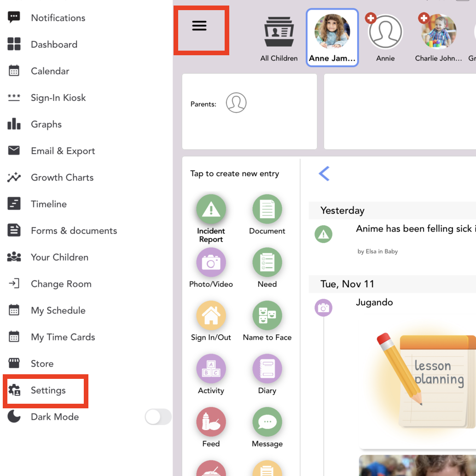Image resolution: width=476 pixels, height=476 pixels.
Task: Click the camera marker next to Jugando
Action: tap(323, 308)
